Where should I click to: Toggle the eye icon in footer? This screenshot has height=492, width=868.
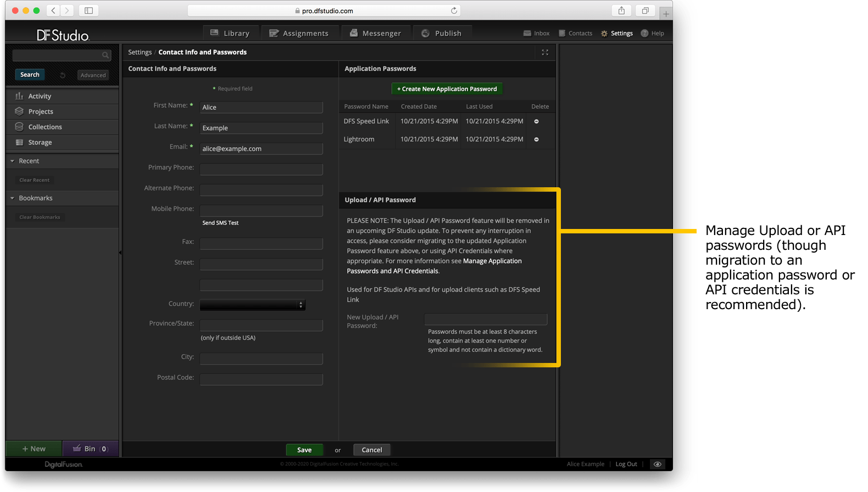point(657,464)
